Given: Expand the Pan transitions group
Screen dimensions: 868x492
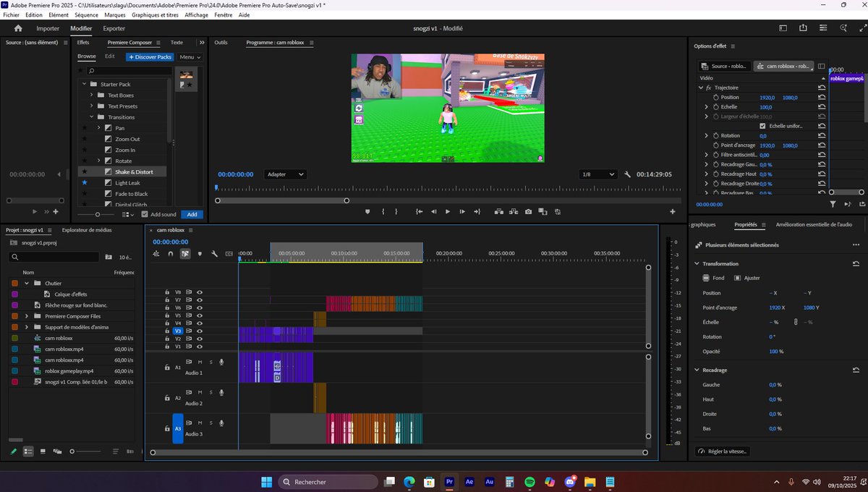Looking at the screenshot, I should (99, 128).
